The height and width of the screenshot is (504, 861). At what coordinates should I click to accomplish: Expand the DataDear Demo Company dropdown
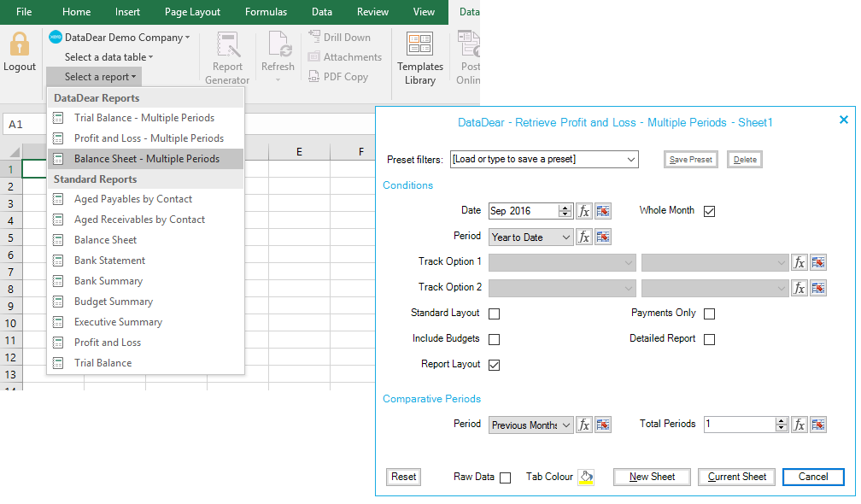(188, 38)
